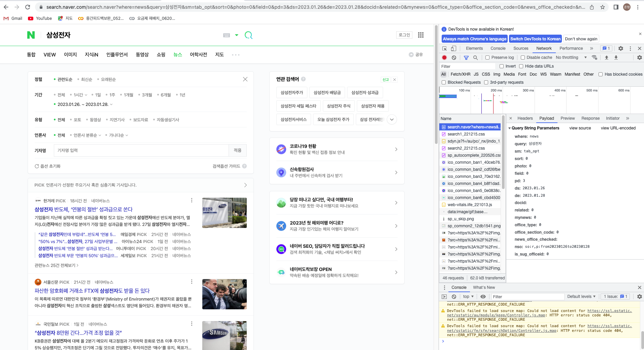Expand more related search terms chevron

(x=392, y=119)
